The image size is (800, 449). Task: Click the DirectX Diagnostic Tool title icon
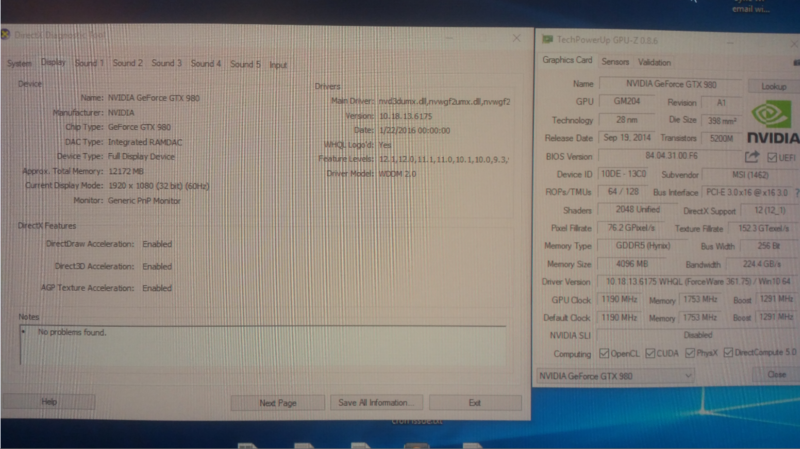6,34
